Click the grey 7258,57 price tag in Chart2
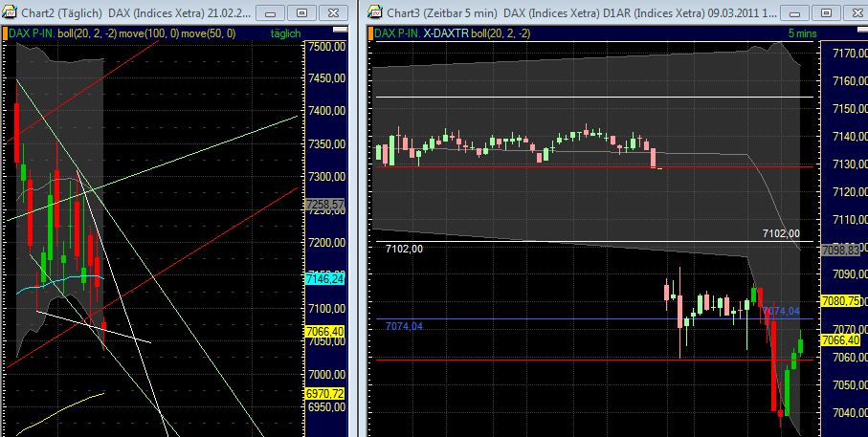This screenshot has height=437, width=868. click(325, 205)
